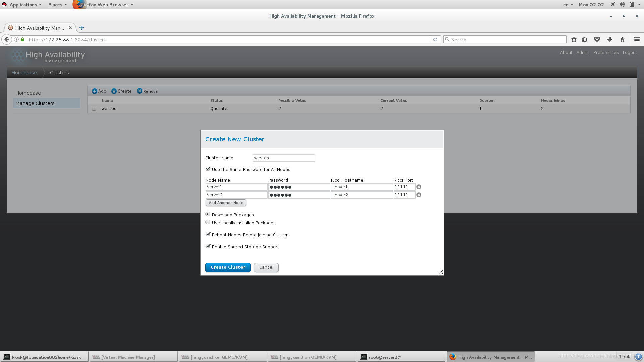Image resolution: width=644 pixels, height=362 pixels.
Task: Remove the server1 node row
Action: [x=419, y=187]
